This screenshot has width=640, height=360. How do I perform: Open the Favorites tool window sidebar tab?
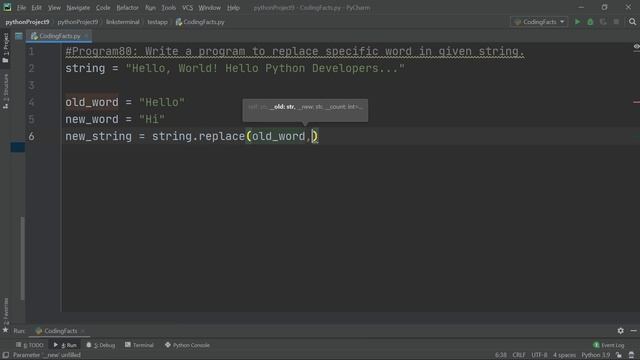(x=6, y=310)
